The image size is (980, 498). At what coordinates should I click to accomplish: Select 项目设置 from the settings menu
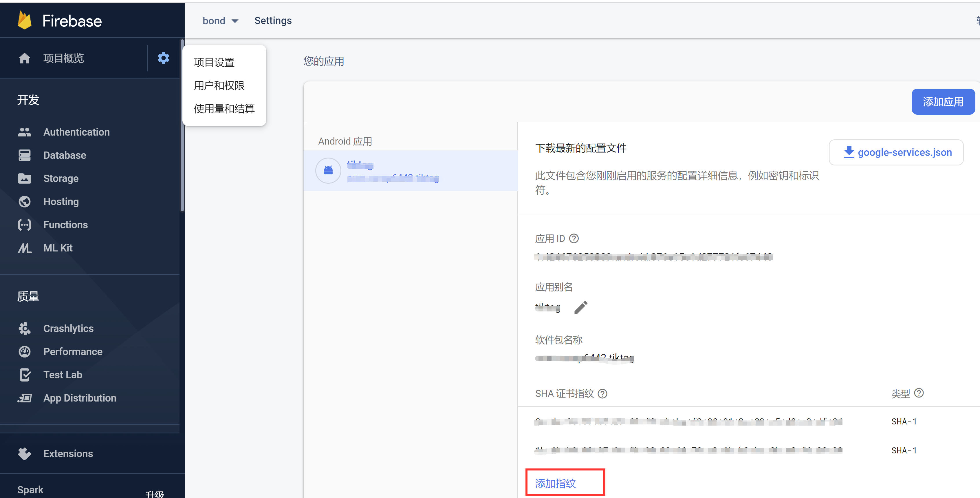(214, 62)
